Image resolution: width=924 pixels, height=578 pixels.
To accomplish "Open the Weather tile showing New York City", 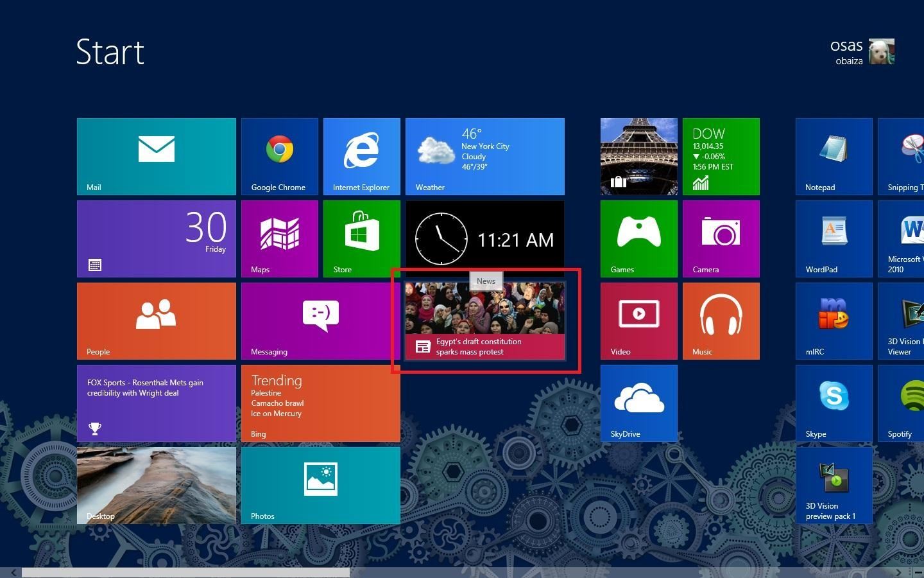I will click(485, 157).
